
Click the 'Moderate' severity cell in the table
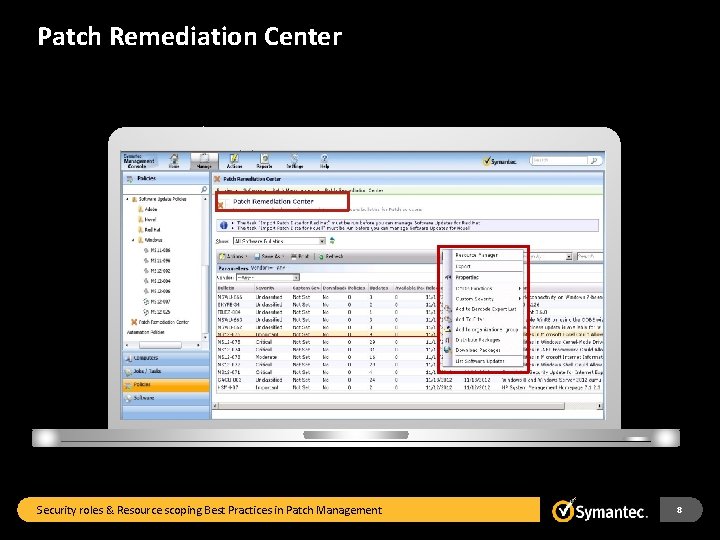pos(266,357)
